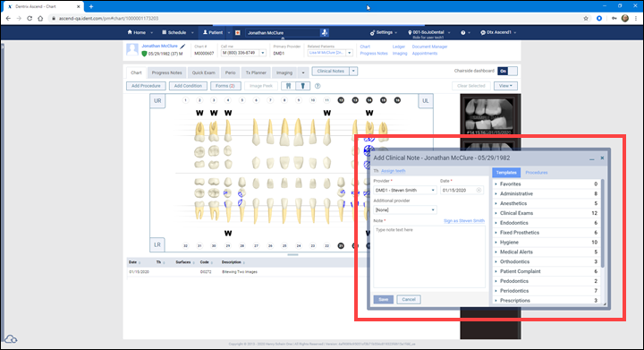Switch to the Perio tab

tap(231, 73)
